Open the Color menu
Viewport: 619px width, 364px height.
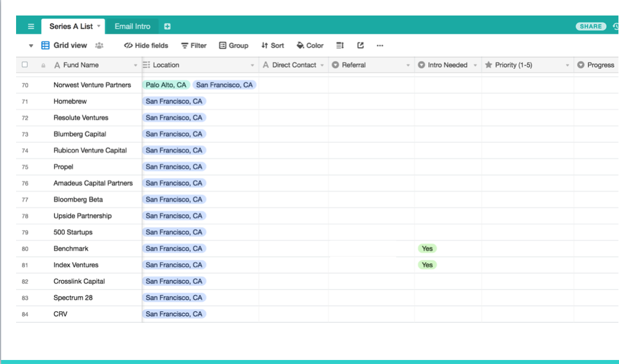click(x=310, y=45)
